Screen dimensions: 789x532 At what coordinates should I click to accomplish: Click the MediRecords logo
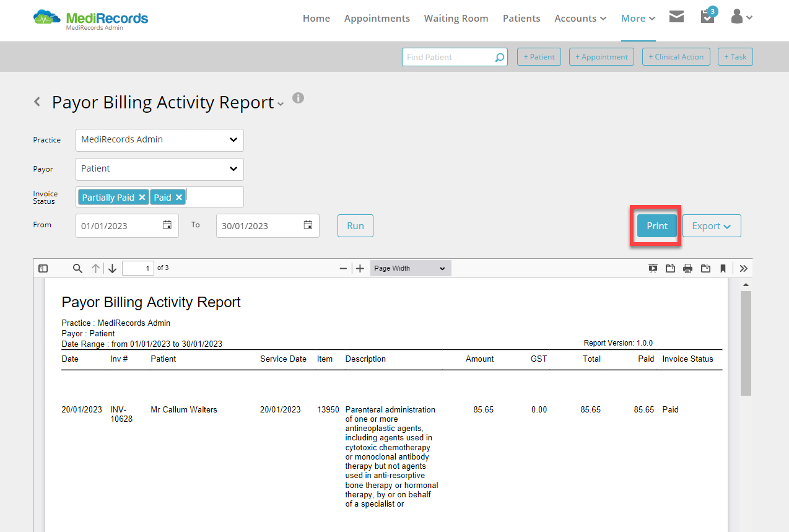pos(90,19)
